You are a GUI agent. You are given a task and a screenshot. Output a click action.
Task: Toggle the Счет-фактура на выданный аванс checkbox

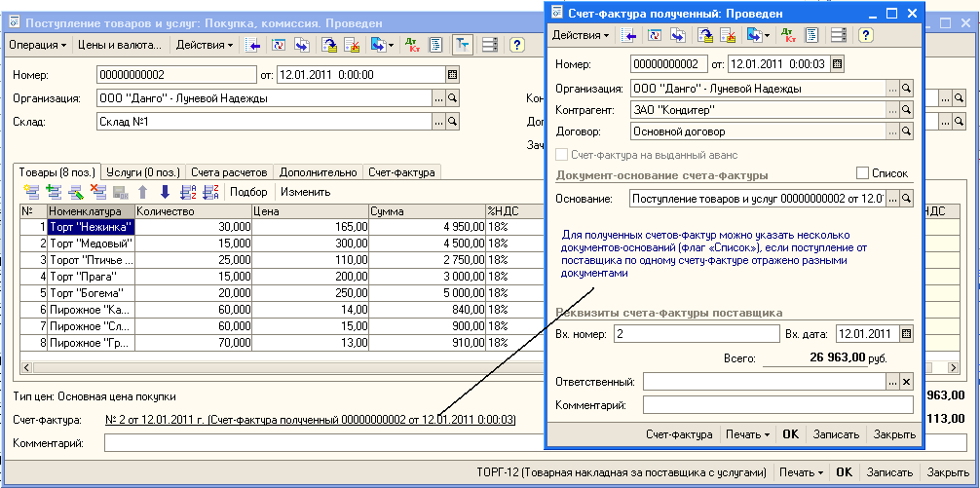pos(561,154)
